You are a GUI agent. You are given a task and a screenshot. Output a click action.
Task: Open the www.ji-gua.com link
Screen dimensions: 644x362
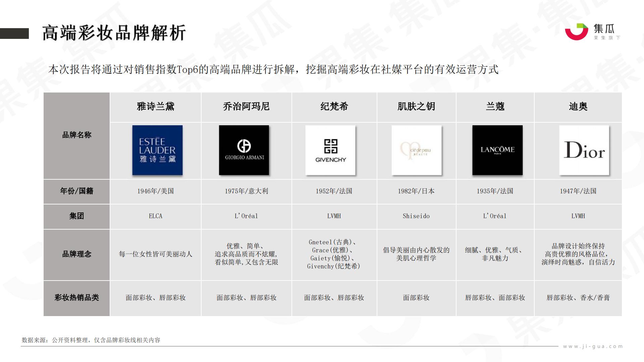[593, 346]
